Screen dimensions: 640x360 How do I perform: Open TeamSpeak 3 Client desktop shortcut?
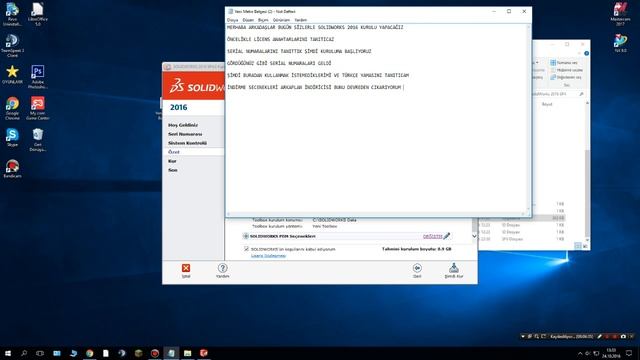12,45
